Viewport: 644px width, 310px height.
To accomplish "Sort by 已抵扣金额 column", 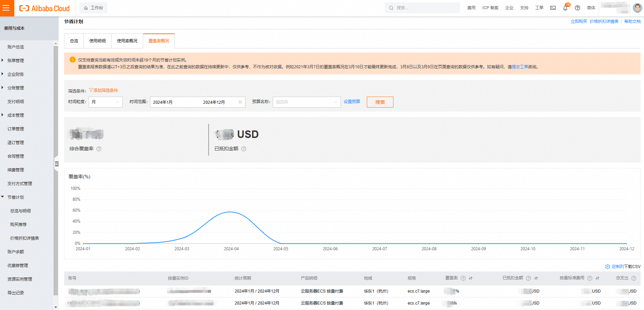I will (536, 278).
